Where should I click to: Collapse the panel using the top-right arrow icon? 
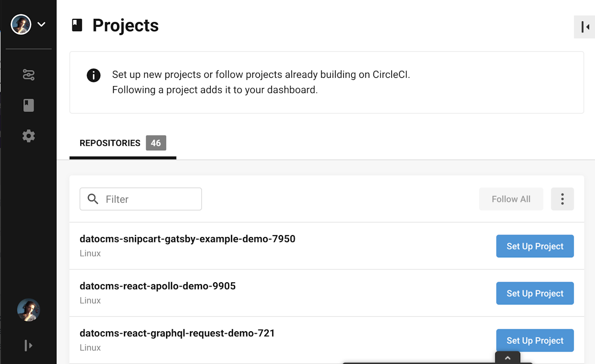click(x=584, y=27)
